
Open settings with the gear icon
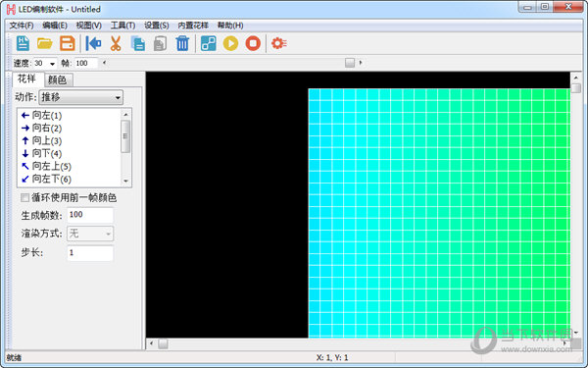279,43
